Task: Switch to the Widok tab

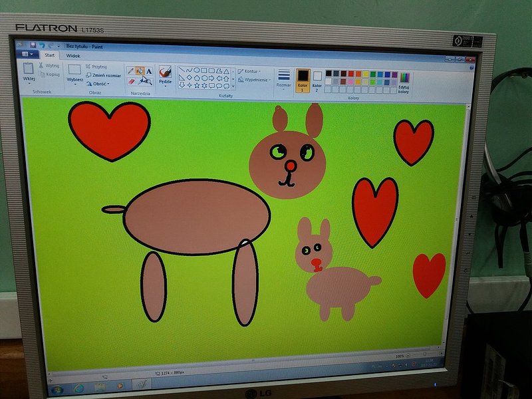Action: point(73,56)
